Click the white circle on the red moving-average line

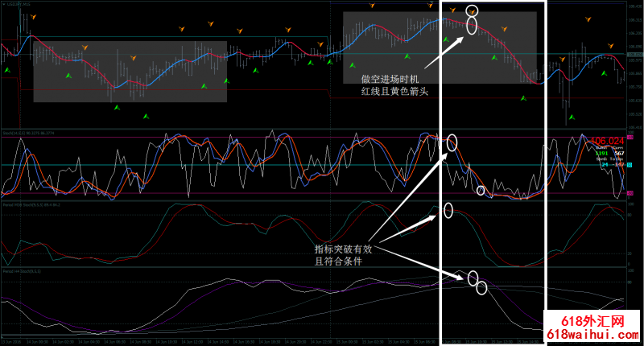(473, 26)
